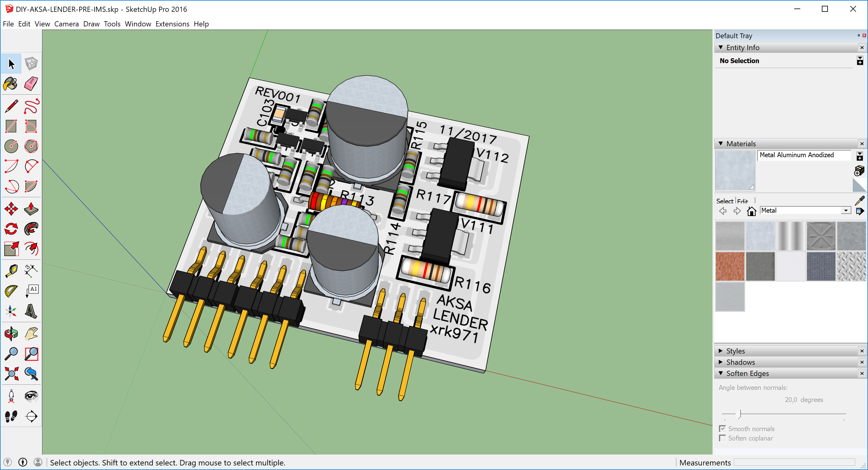Viewport: 868px width, 470px height.
Task: Navigate back in materials browser
Action: point(723,211)
